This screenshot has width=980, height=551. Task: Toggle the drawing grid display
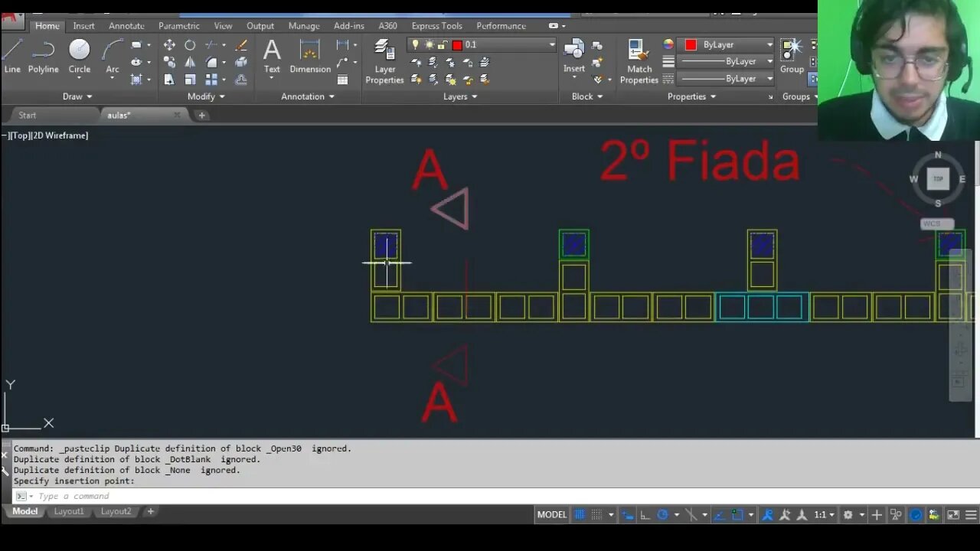pyautogui.click(x=580, y=515)
